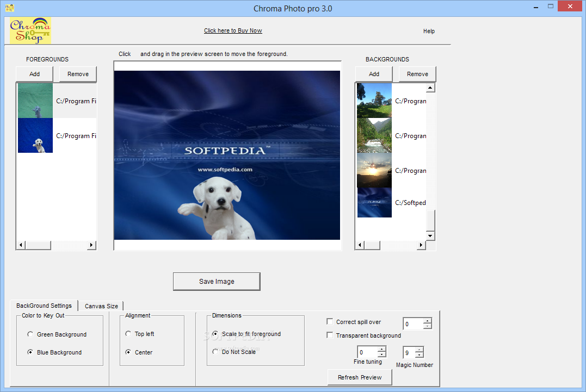Viewport: 586px width, 392px height.
Task: Select first foreground's C:/Program Fi path
Action: point(76,101)
